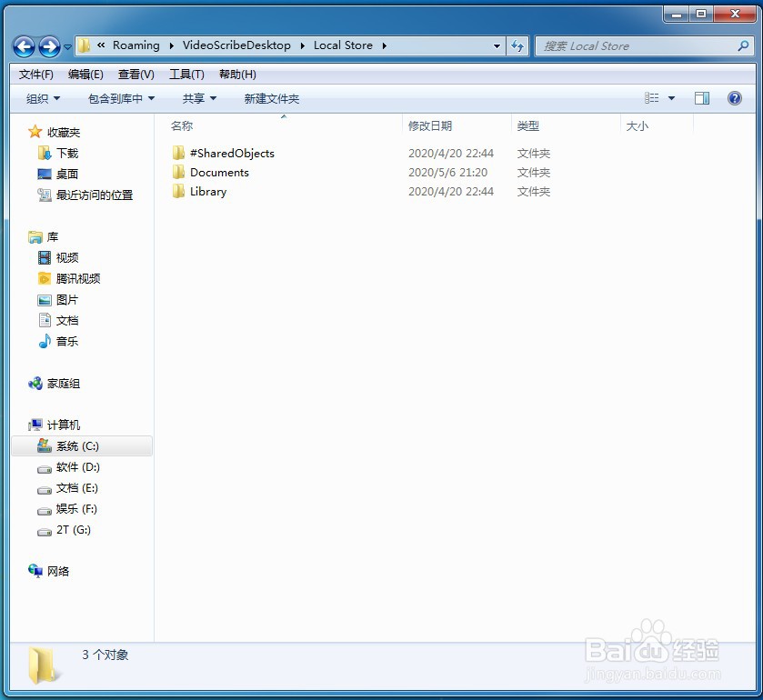Toggle the preview pane
The image size is (763, 700).
(702, 97)
